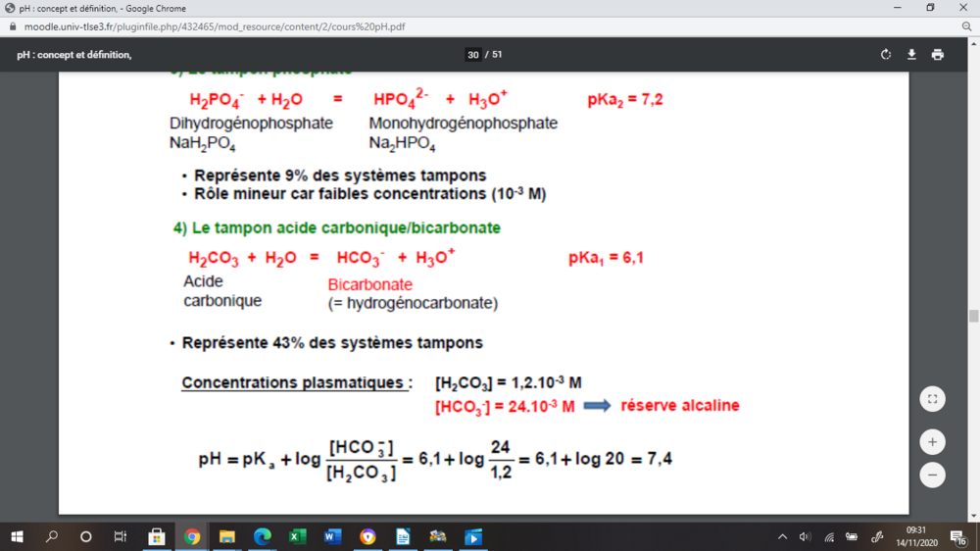The image size is (980, 551).
Task: Show hidden system tray icons
Action: click(x=782, y=536)
